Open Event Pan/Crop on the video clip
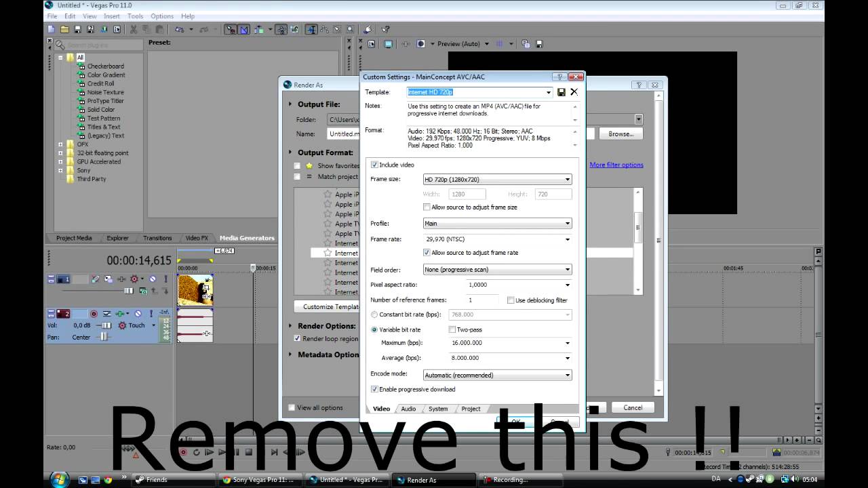Image resolution: width=868 pixels, height=488 pixels. click(x=207, y=287)
